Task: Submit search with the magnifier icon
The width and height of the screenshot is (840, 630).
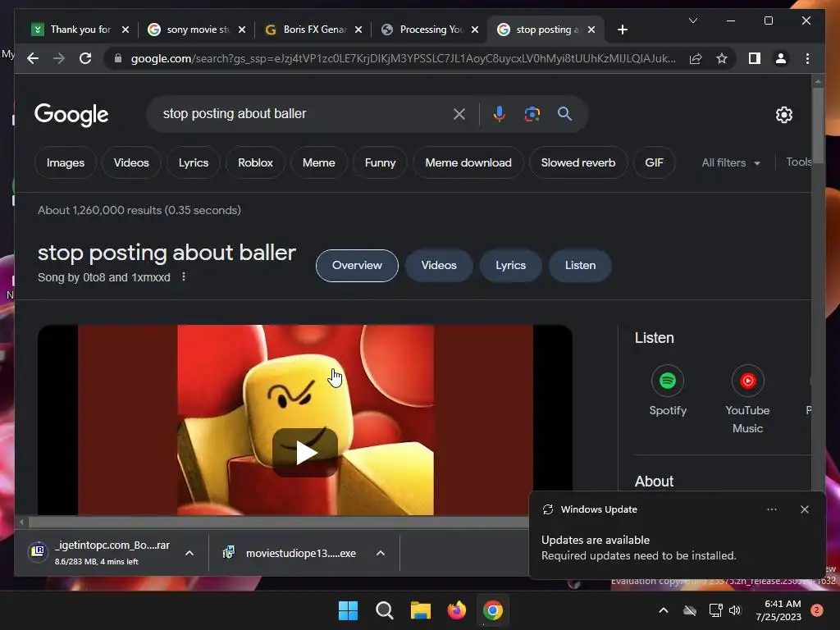Action: 564,113
